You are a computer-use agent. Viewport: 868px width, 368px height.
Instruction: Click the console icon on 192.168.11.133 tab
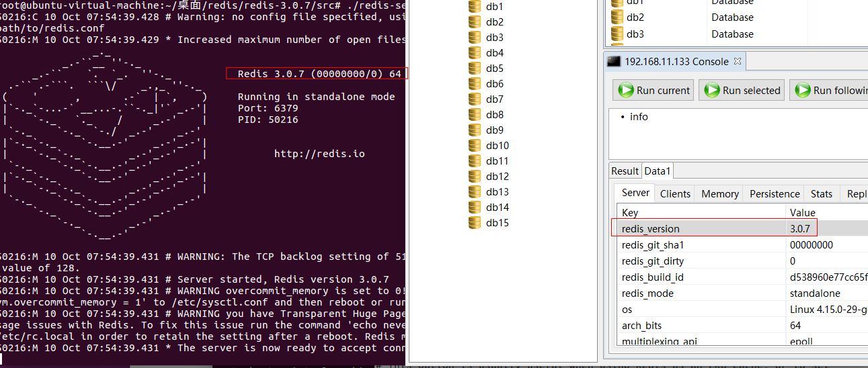[x=613, y=61]
